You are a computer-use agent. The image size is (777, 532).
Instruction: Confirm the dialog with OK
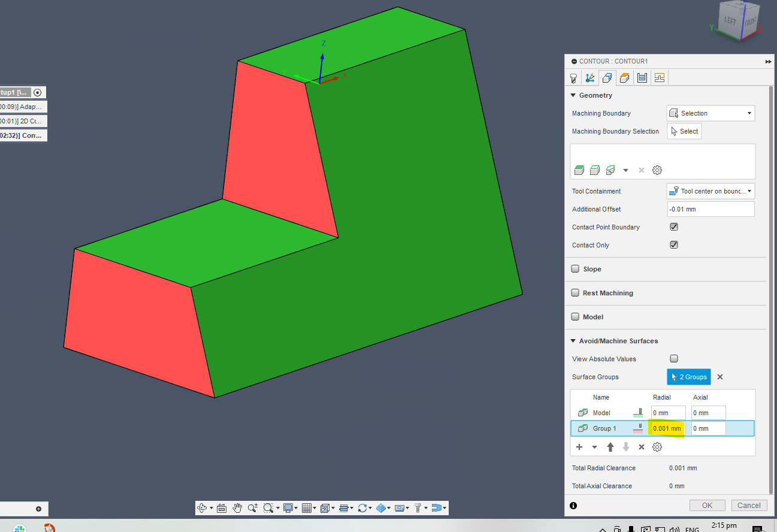click(707, 505)
